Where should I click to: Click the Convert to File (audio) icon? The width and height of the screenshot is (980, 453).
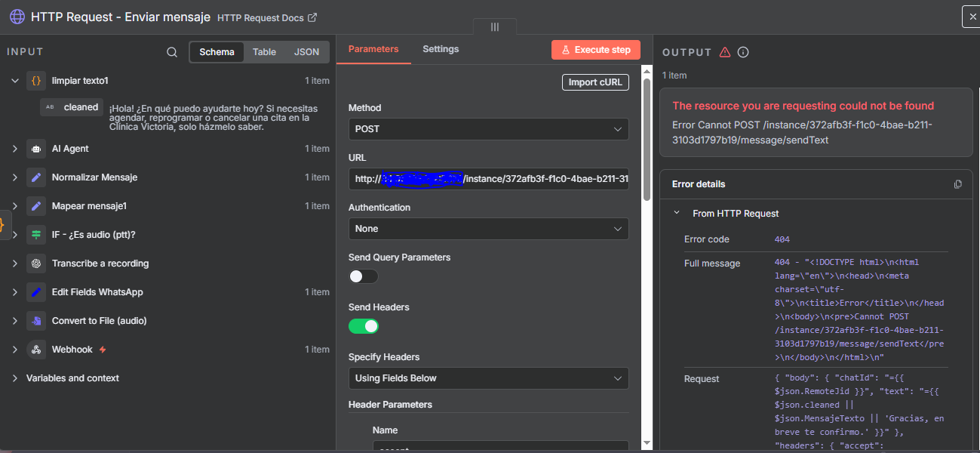35,321
